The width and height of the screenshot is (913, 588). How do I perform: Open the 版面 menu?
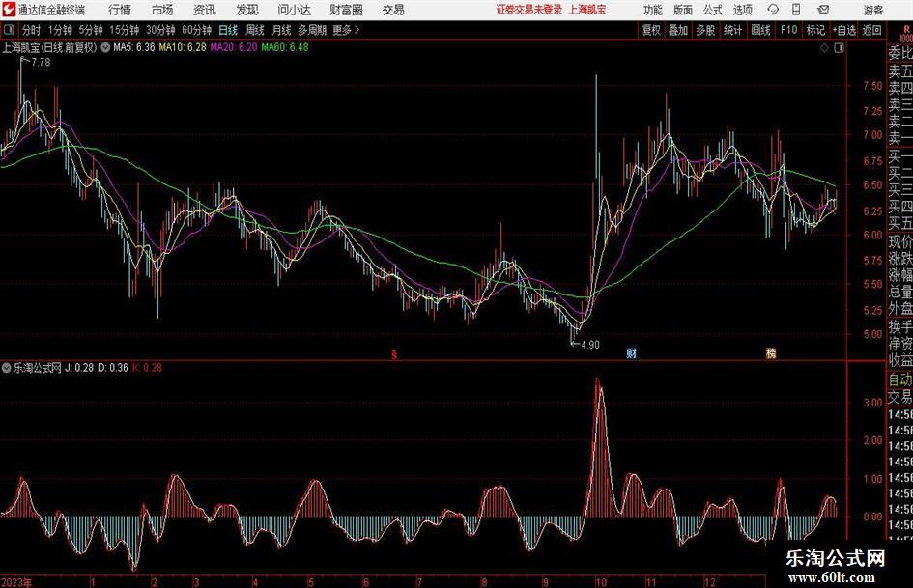[x=682, y=10]
